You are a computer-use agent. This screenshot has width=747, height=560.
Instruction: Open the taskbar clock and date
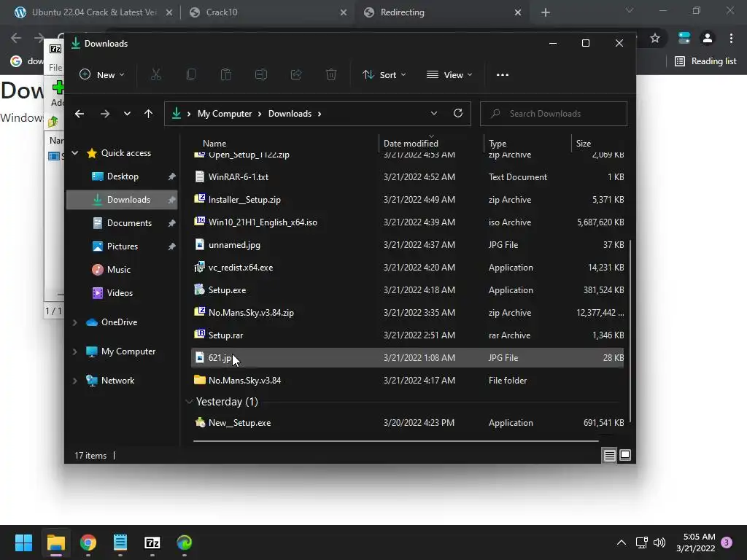[695, 542]
